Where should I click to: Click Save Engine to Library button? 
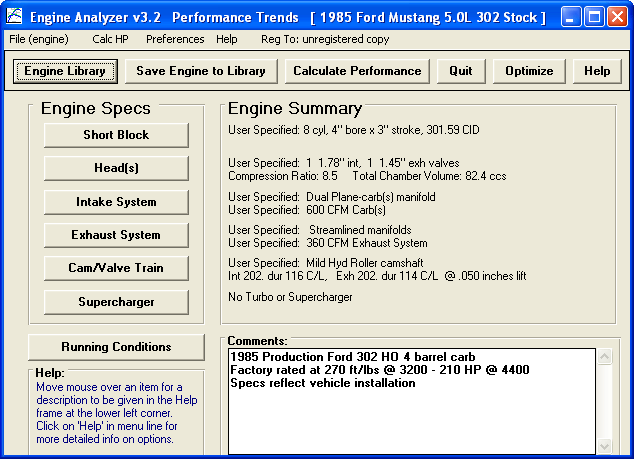coord(201,71)
